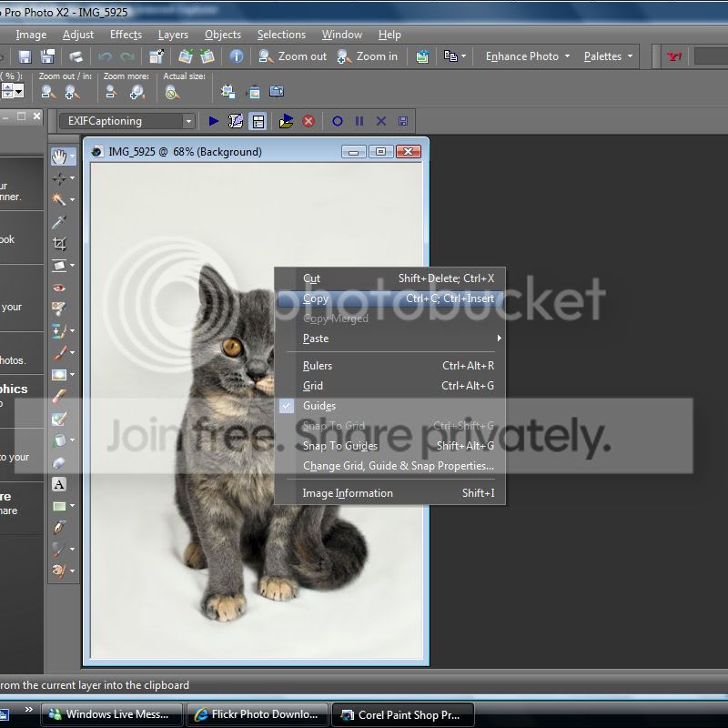Toggle the Rulers menu option
The width and height of the screenshot is (728, 728).
click(318, 366)
